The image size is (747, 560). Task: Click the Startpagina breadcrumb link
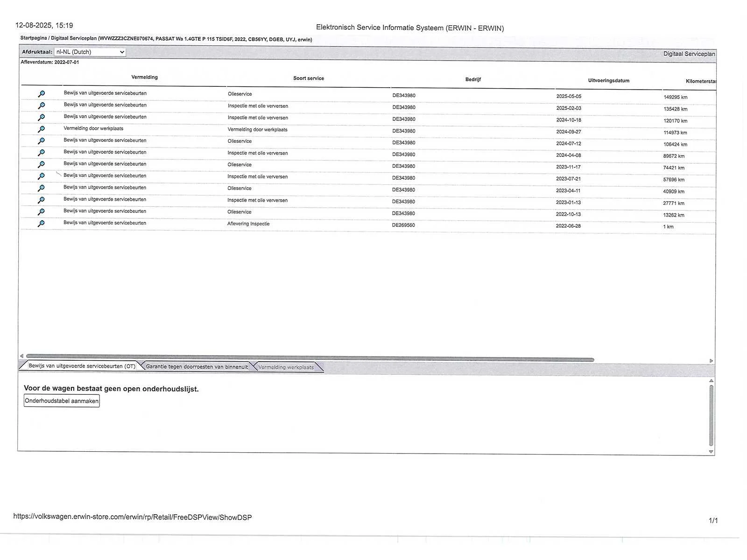click(x=33, y=38)
